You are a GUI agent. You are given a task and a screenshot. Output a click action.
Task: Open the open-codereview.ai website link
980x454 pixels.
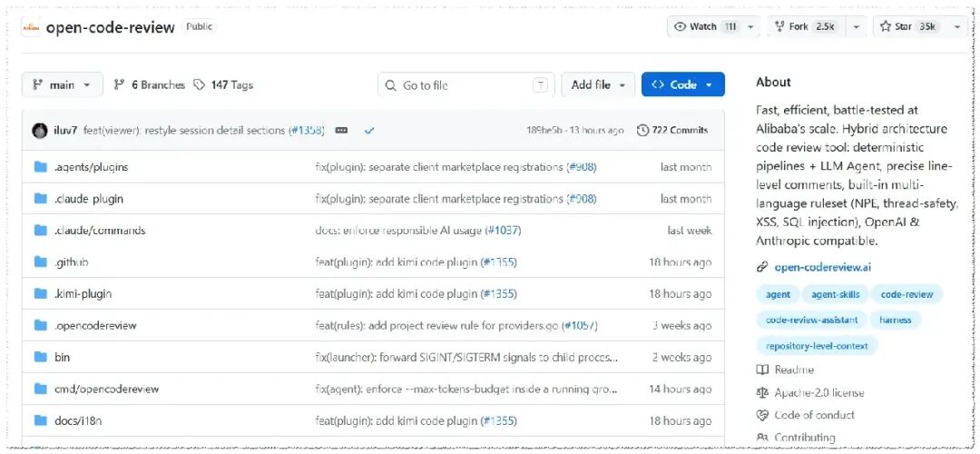(x=822, y=268)
